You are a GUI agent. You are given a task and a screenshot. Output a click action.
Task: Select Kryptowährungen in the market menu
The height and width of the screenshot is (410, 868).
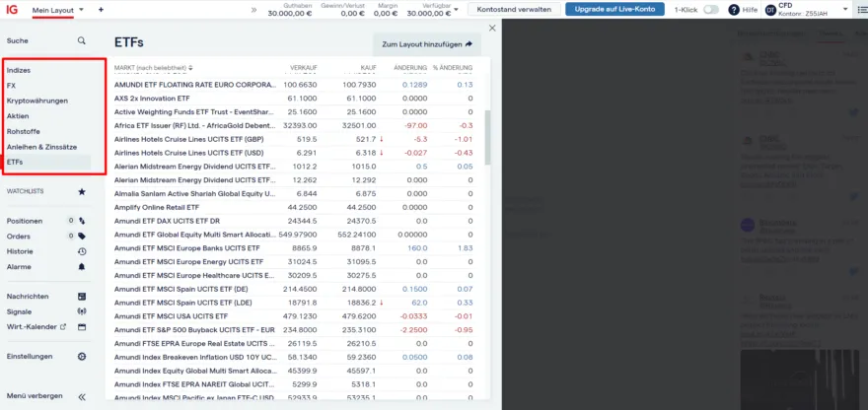pyautogui.click(x=37, y=101)
